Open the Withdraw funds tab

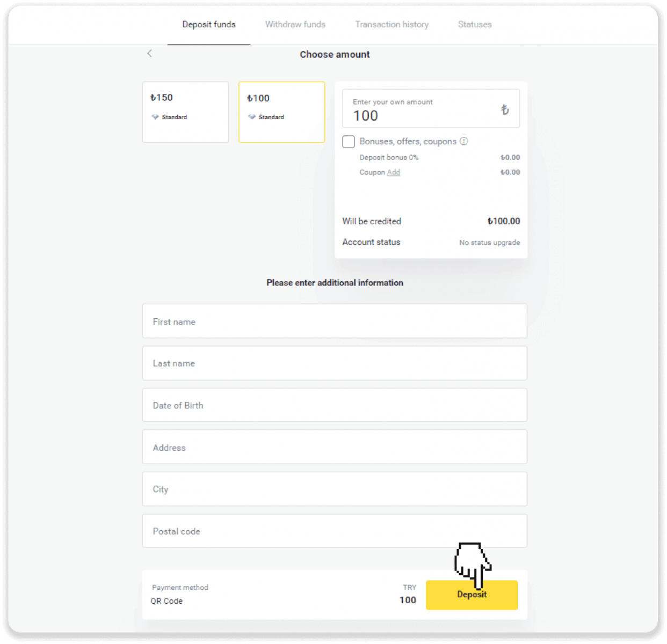pos(295,25)
